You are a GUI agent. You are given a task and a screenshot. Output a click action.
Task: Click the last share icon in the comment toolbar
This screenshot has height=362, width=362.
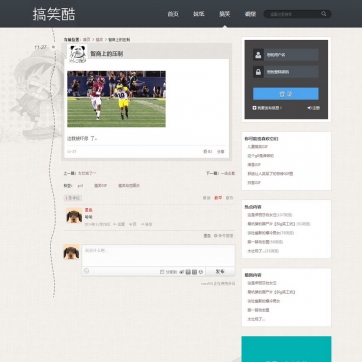pyautogui.click(x=201, y=272)
